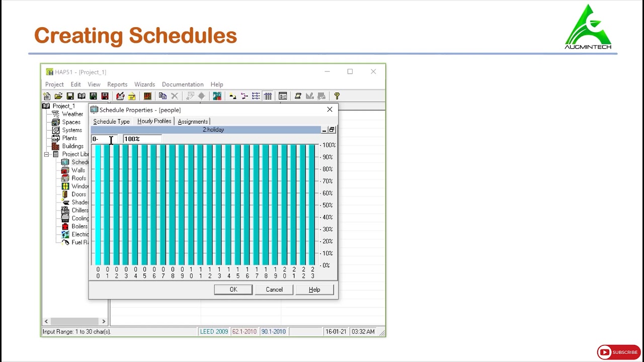
Task: Dismiss the dialog with Cancel
Action: [x=274, y=289]
